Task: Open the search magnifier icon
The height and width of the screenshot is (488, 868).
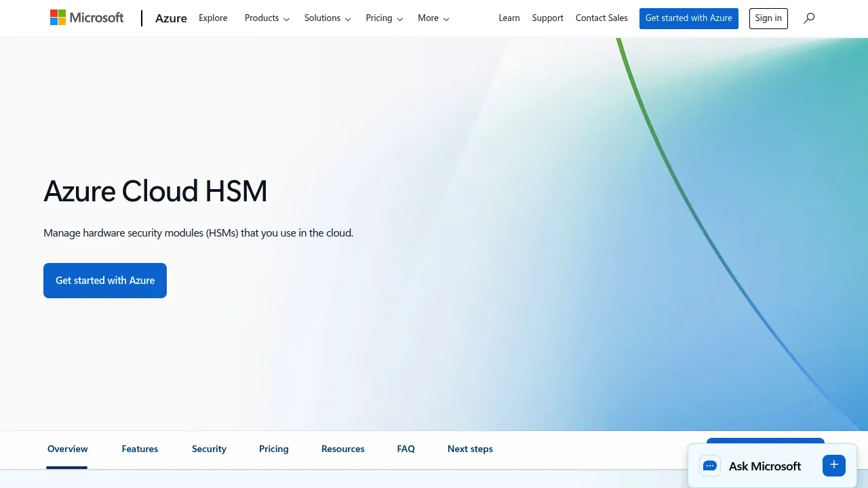Action: [x=809, y=18]
